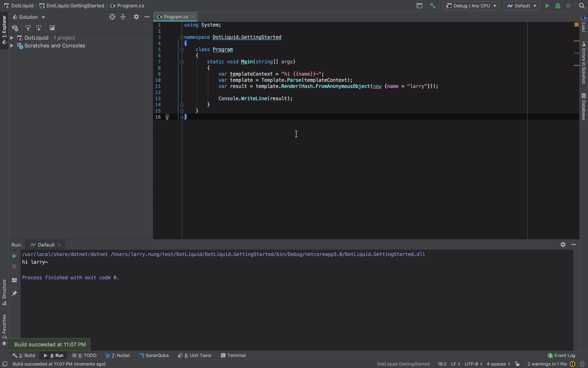The height and width of the screenshot is (368, 588).
Task: Click the stop square in Run panel
Action: [14, 267]
